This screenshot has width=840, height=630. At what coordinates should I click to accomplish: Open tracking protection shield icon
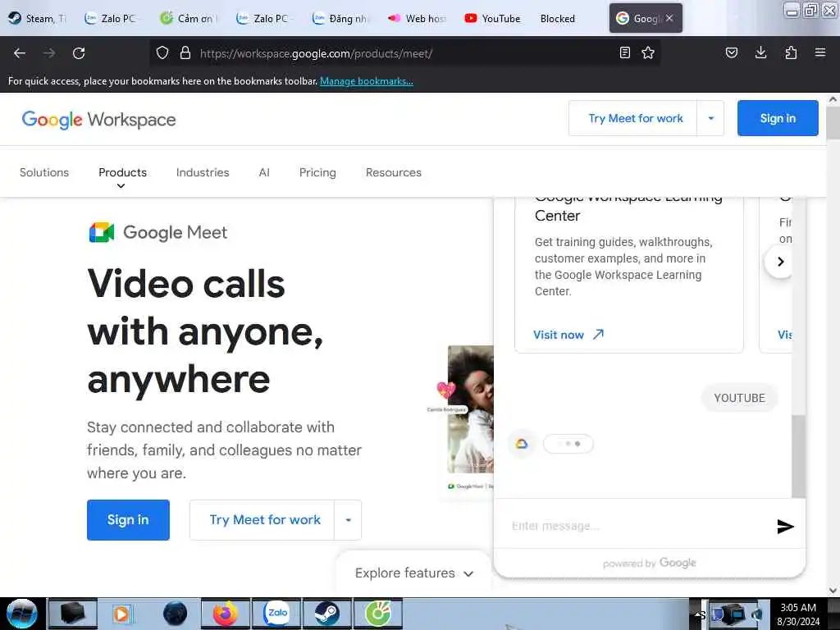click(x=162, y=53)
